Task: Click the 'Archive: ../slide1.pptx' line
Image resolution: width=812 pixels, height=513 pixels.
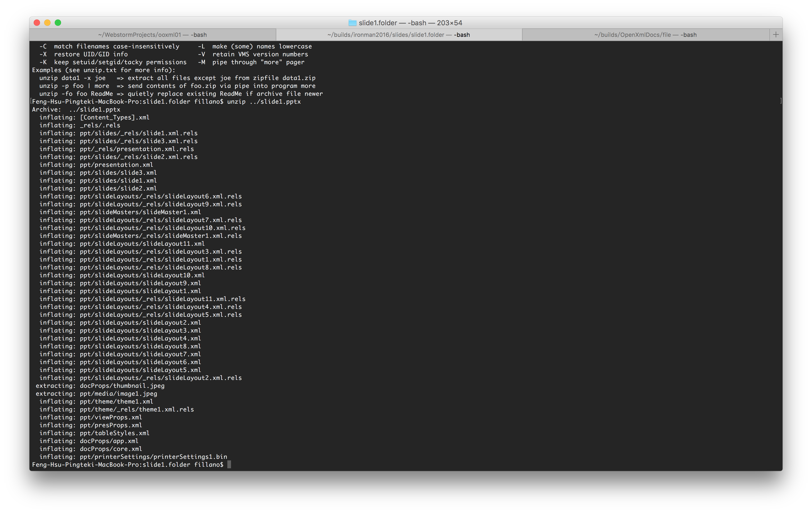Action: [x=76, y=109]
